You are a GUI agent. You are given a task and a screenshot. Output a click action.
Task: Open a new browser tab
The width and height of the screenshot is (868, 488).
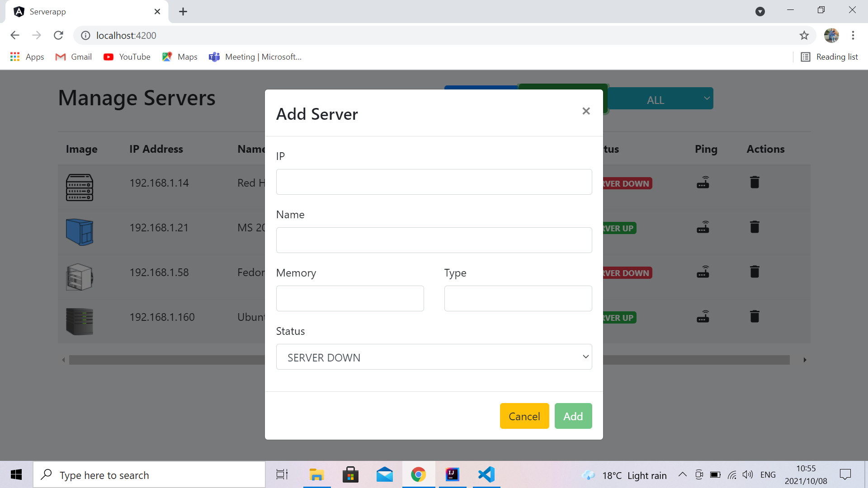183,12
